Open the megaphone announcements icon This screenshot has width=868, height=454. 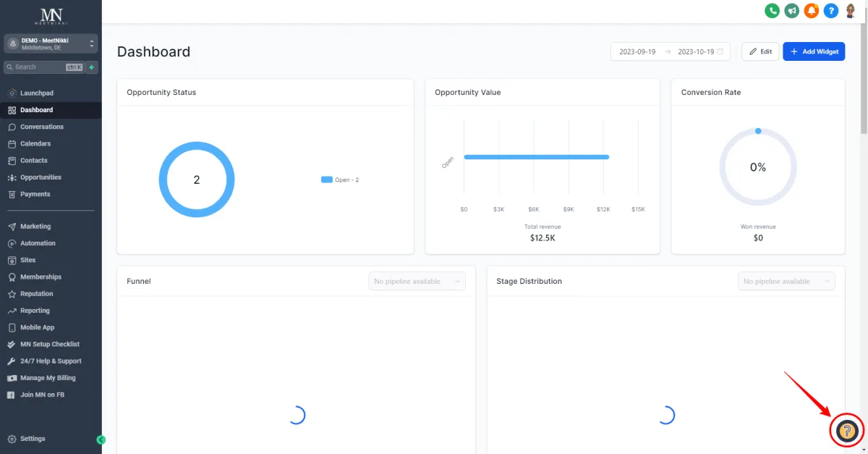[x=792, y=11]
